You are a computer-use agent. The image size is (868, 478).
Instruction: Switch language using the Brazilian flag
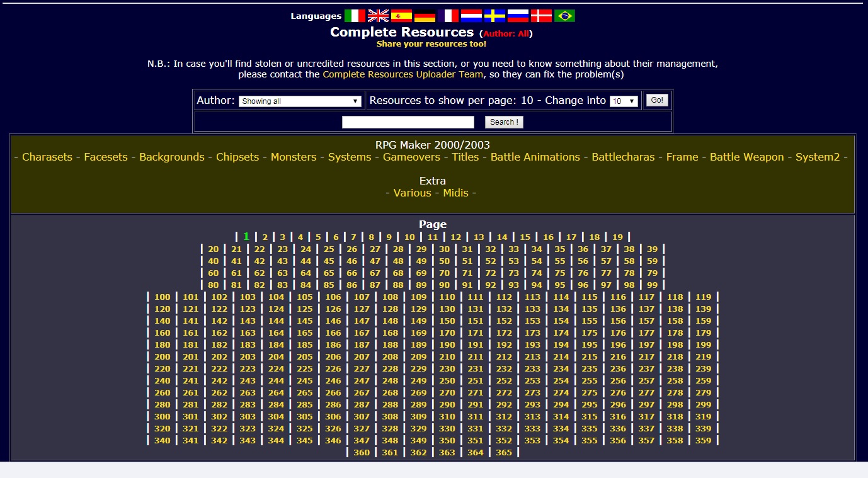coord(564,16)
